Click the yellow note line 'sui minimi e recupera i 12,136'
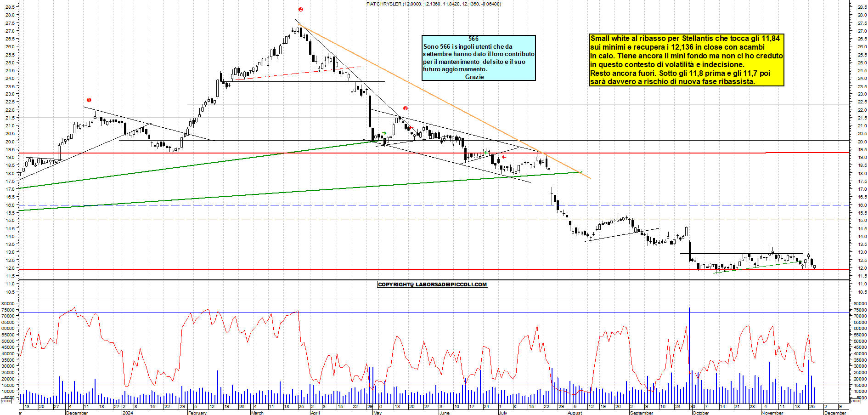The image size is (868, 415). [x=677, y=47]
